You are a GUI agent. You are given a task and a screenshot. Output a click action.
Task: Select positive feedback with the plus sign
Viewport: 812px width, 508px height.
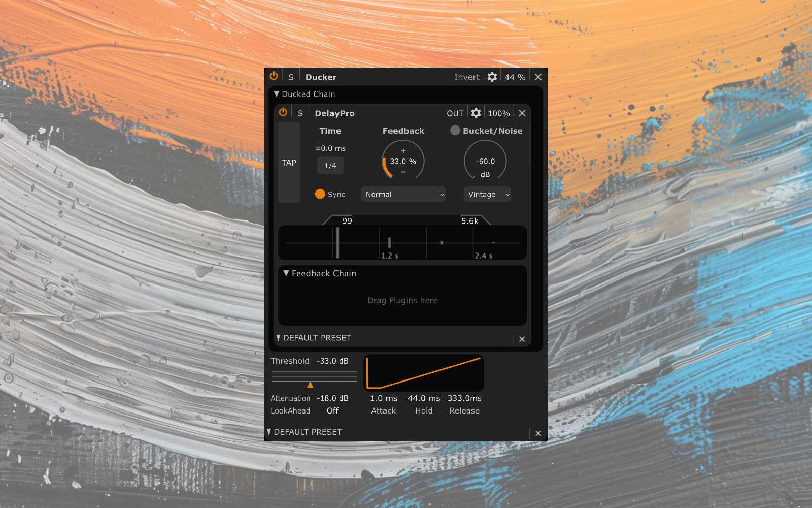tap(403, 151)
